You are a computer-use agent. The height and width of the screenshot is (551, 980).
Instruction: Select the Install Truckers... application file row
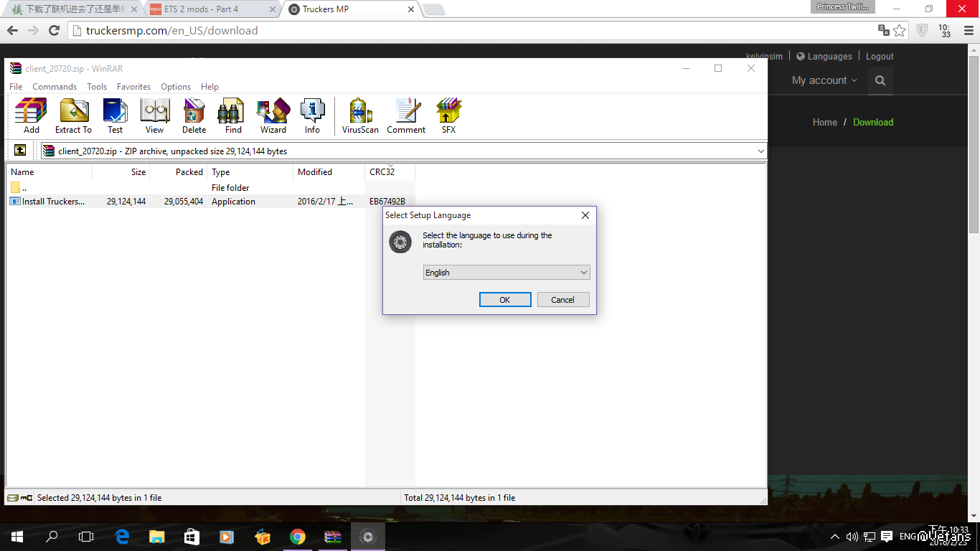coord(210,202)
